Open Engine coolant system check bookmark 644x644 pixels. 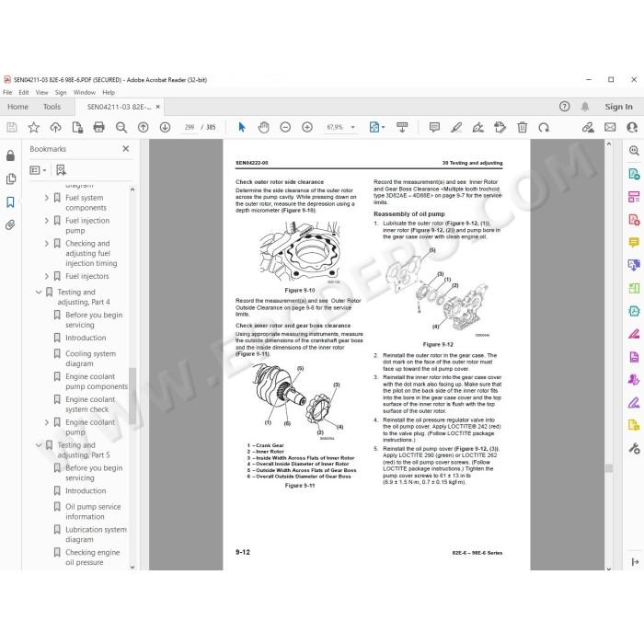90,405
